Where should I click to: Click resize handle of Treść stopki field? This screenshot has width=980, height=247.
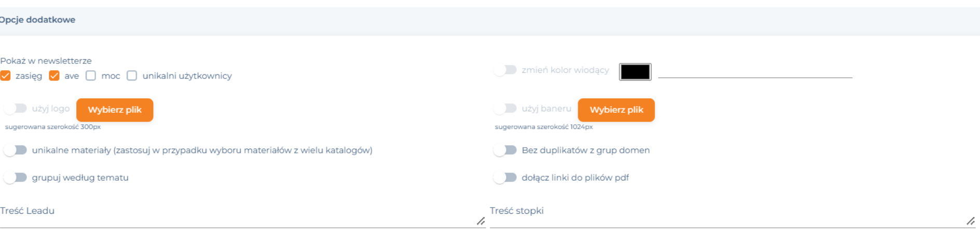tap(971, 222)
